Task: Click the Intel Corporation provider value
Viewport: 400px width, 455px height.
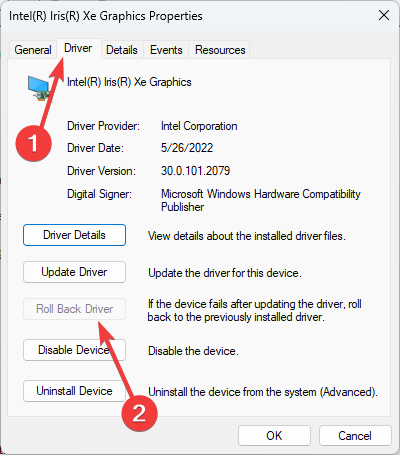Action: tap(199, 126)
